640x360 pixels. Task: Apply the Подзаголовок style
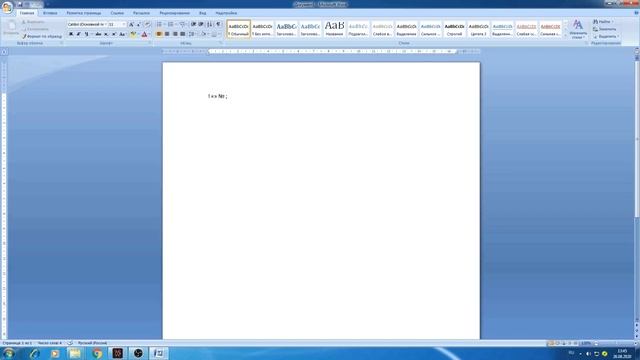[x=358, y=29]
